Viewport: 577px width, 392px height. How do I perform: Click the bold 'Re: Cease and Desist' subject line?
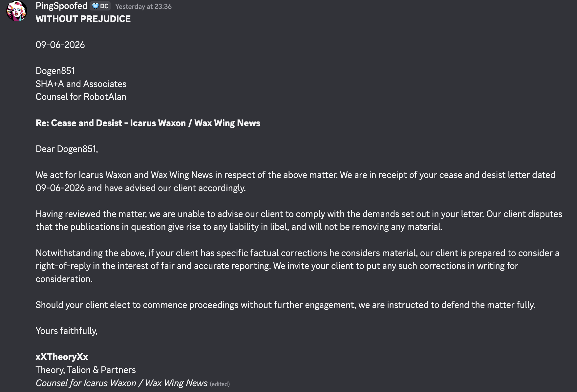[x=148, y=123]
